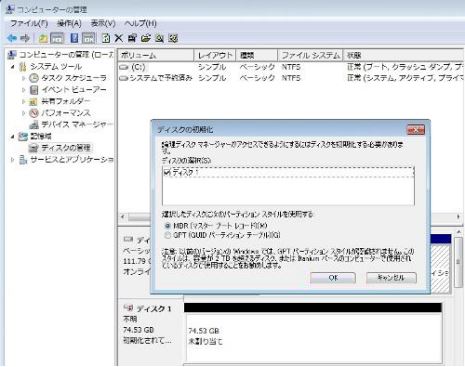The height and width of the screenshot is (367, 465).
Task: Click the drive icon beside (C:) volume
Action: click(124, 67)
